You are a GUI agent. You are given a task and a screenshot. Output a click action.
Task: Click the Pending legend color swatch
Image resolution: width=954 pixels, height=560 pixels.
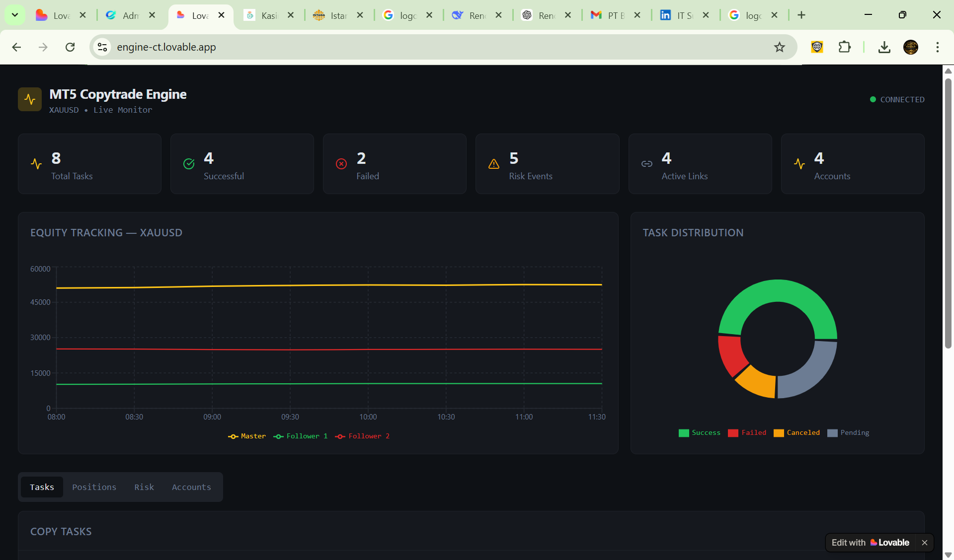(832, 433)
